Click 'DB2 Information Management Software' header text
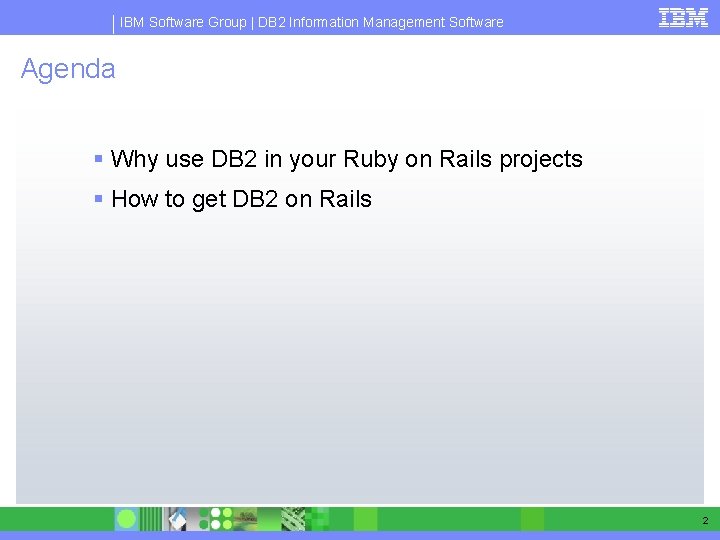This screenshot has width=720, height=540. coord(381,22)
